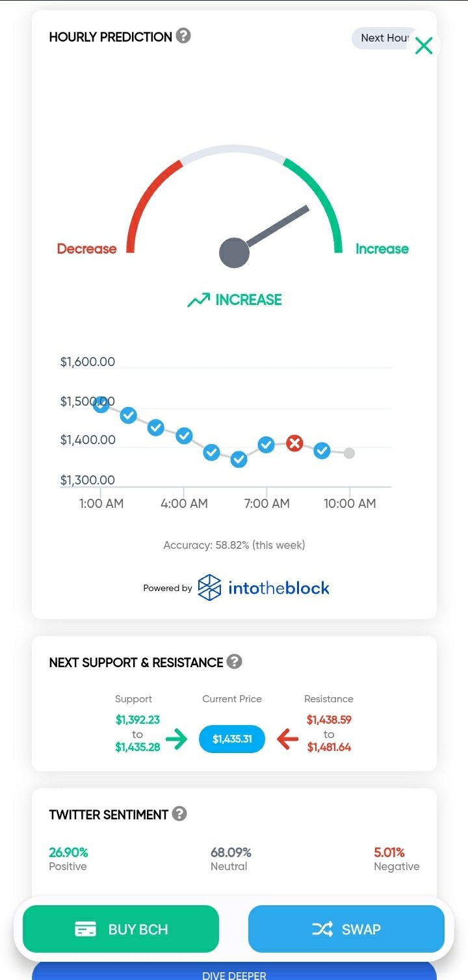The image size is (468, 980).
Task: Open the Dive Deeper button
Action: pyautogui.click(x=234, y=972)
